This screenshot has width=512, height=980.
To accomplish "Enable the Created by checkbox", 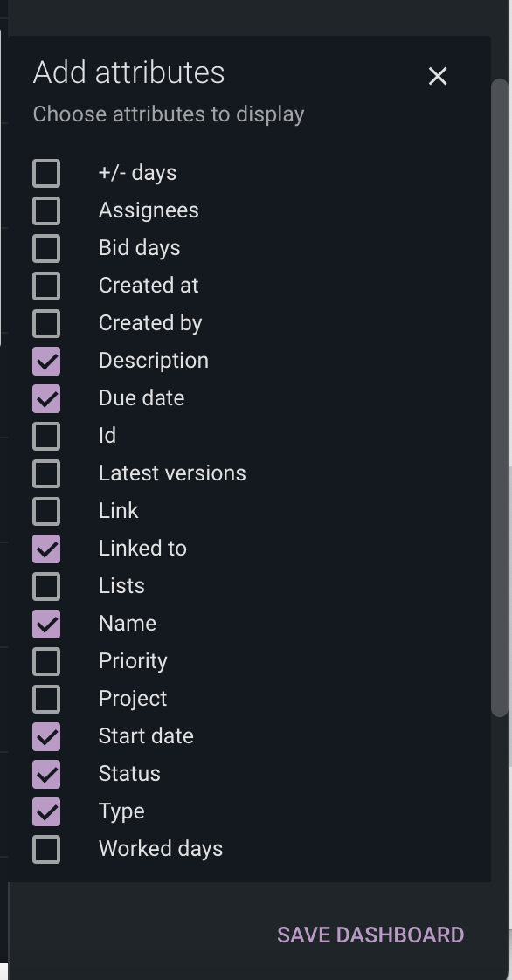I will coord(47,322).
